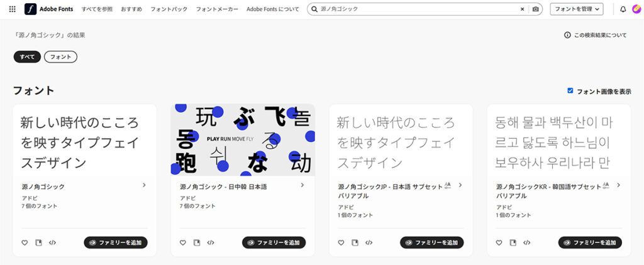Viewport: 644px width, 265px height.
Task: Select the すべて filter tab
Action: [27, 57]
